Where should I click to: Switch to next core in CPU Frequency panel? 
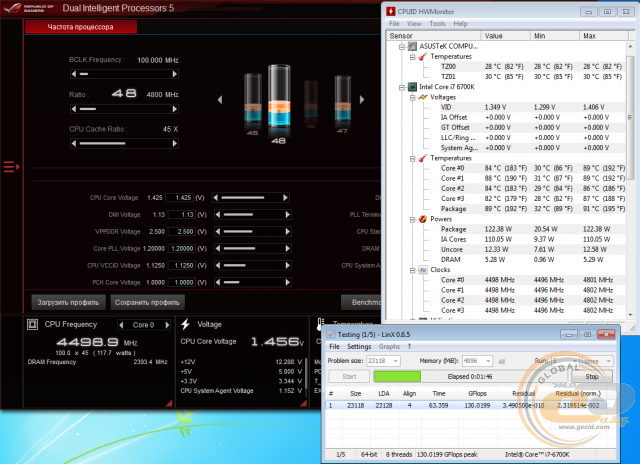coord(167,325)
